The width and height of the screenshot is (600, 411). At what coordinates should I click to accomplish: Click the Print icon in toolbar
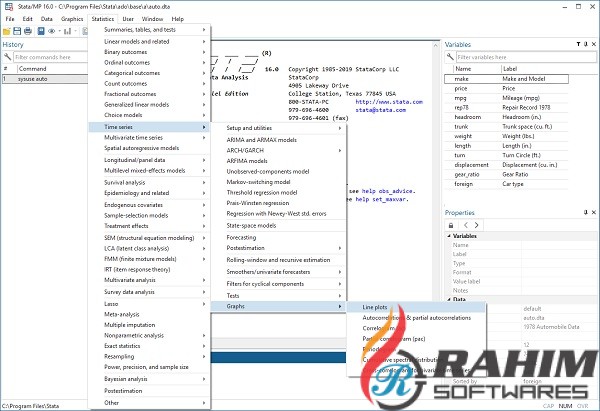(28, 31)
